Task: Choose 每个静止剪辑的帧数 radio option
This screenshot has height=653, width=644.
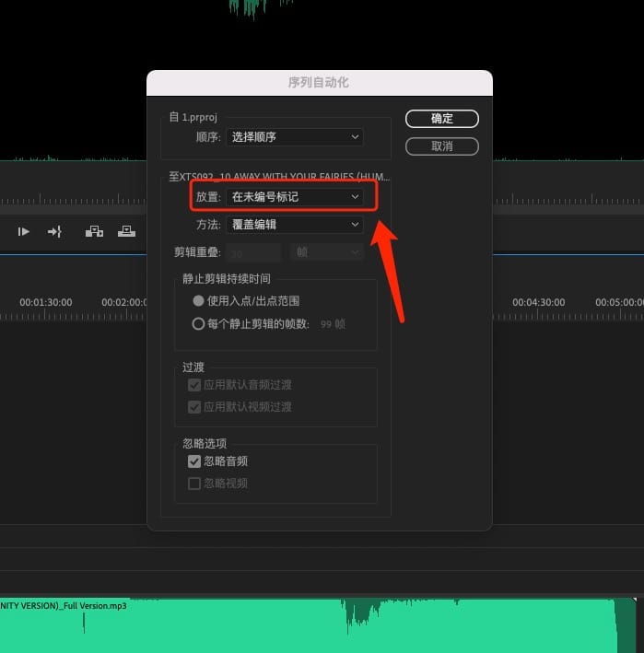Action: [x=198, y=324]
